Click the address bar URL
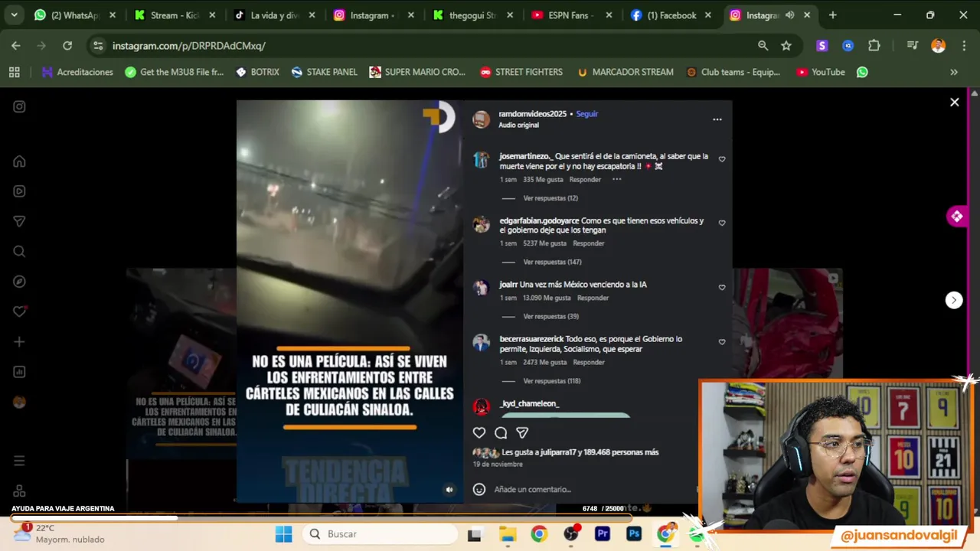This screenshot has width=980, height=551. tap(189, 46)
